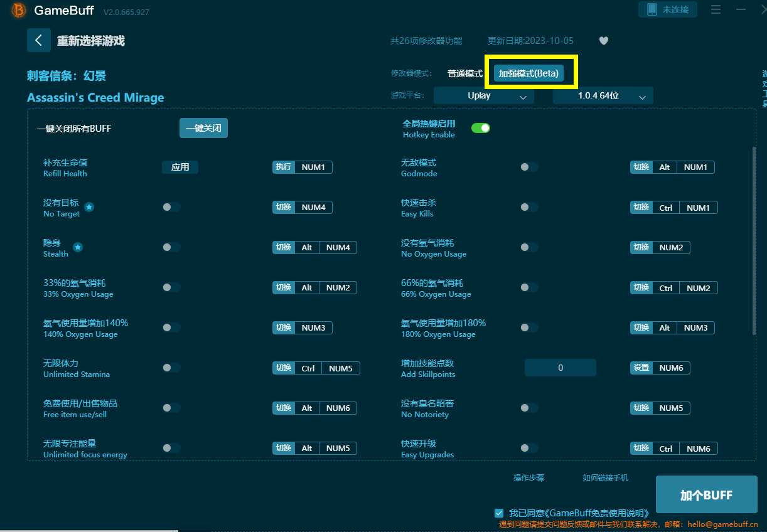The width and height of the screenshot is (767, 532).
Task: Open the 操作步骤 link
Action: pyautogui.click(x=528, y=478)
